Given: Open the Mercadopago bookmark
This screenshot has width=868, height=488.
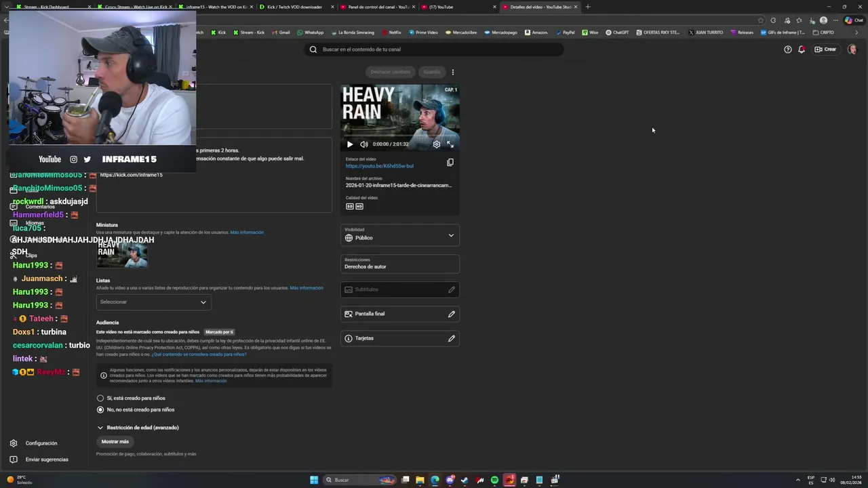Looking at the screenshot, I should pos(500,33).
